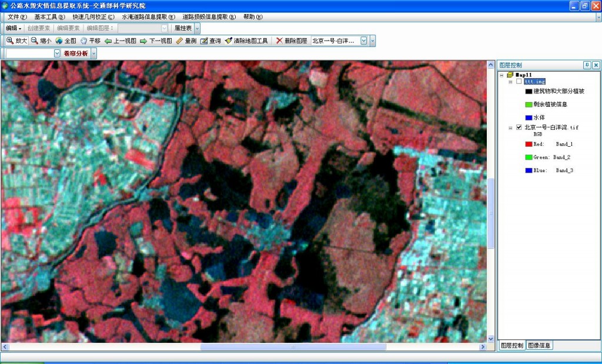Click the green 剩余植被信息 legend swatch
Viewport: 602px width, 364px height.
[x=529, y=105]
